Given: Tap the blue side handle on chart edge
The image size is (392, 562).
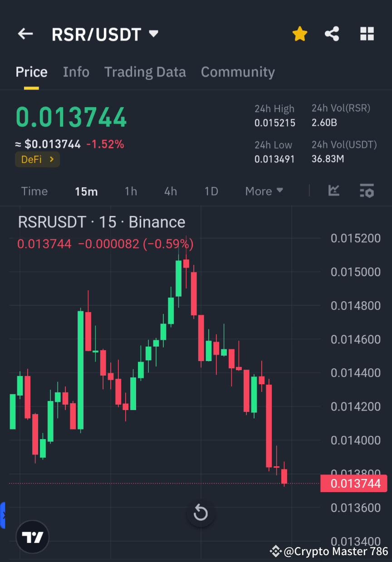Looking at the screenshot, I should coord(3,514).
